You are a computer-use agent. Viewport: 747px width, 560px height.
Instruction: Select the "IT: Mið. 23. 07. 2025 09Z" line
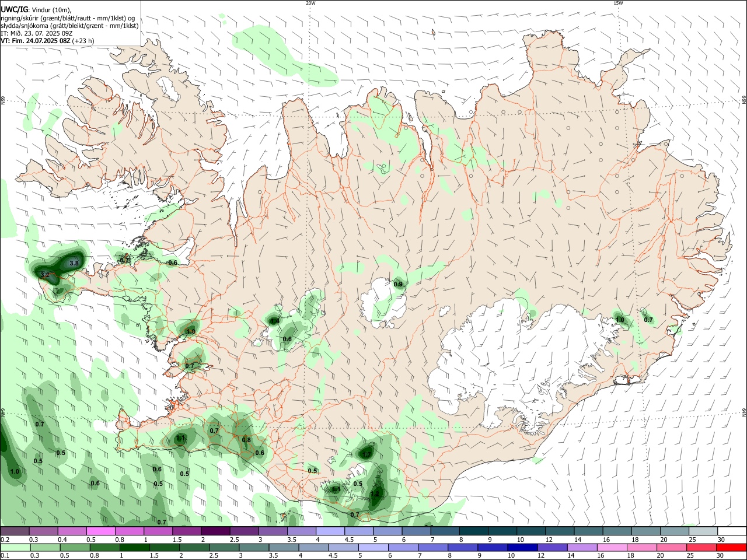[36, 33]
